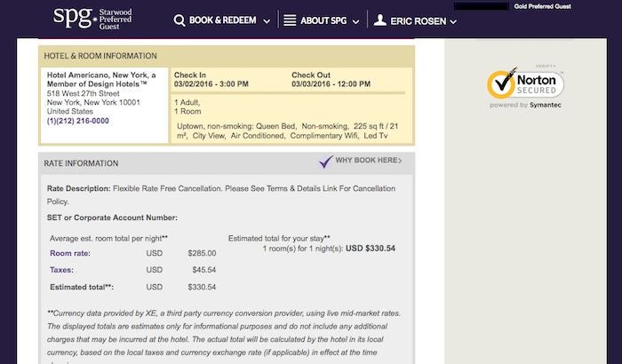Click the SPG Starwood Preferred Guest logo
This screenshot has width=622, height=364.
92,19
